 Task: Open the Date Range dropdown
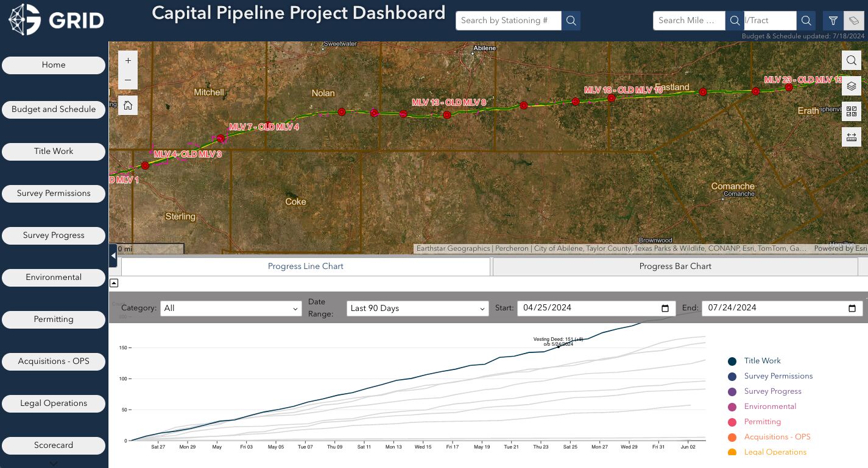pyautogui.click(x=417, y=309)
